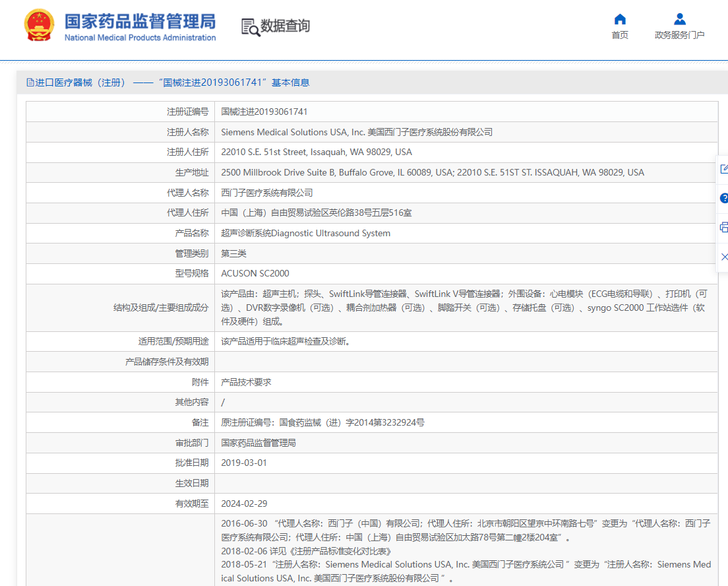Click the 管理类别 row label
The height and width of the screenshot is (586, 728).
coord(192,253)
